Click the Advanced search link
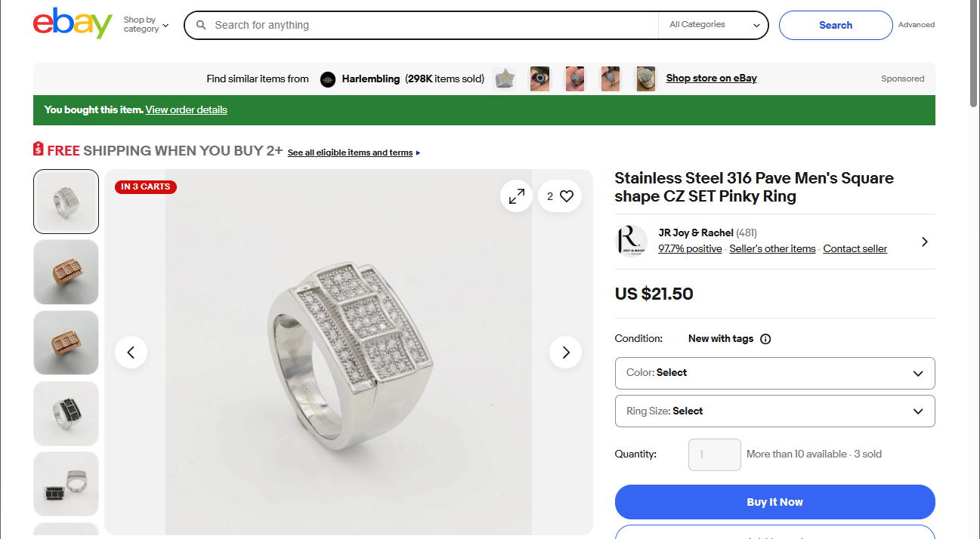The height and width of the screenshot is (539, 980). [x=916, y=25]
